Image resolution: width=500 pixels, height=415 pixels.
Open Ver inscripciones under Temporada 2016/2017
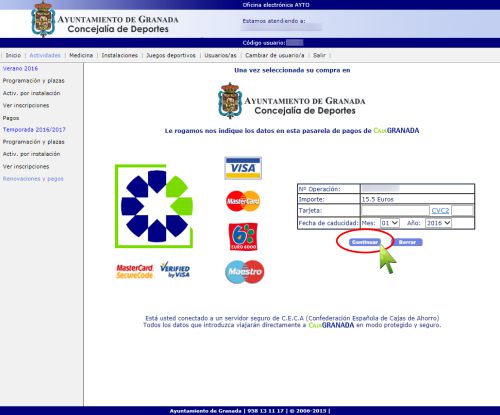[x=26, y=166]
